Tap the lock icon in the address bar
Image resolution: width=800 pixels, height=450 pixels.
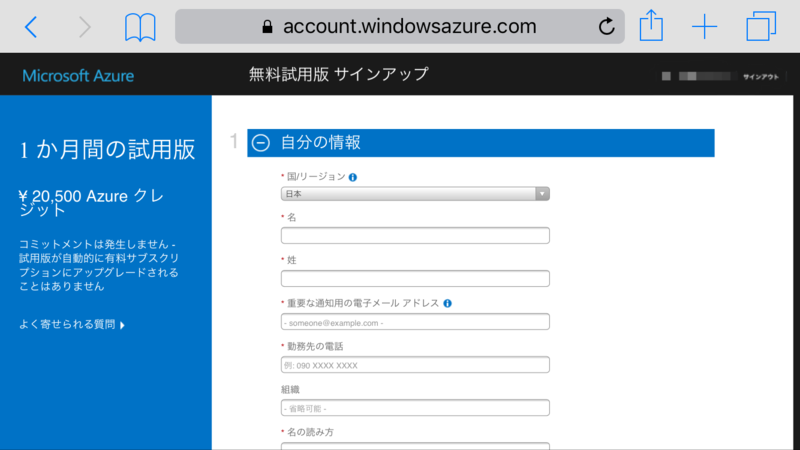tap(267, 27)
